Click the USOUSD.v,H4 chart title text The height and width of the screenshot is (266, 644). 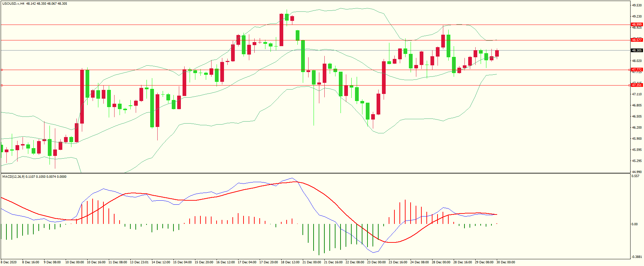click(13, 4)
